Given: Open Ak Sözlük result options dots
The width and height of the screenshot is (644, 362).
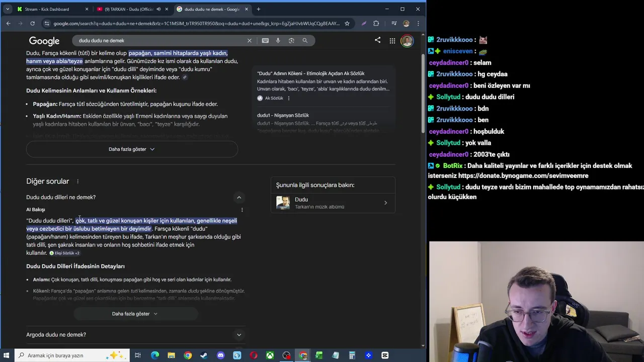Looking at the screenshot, I should [289, 98].
